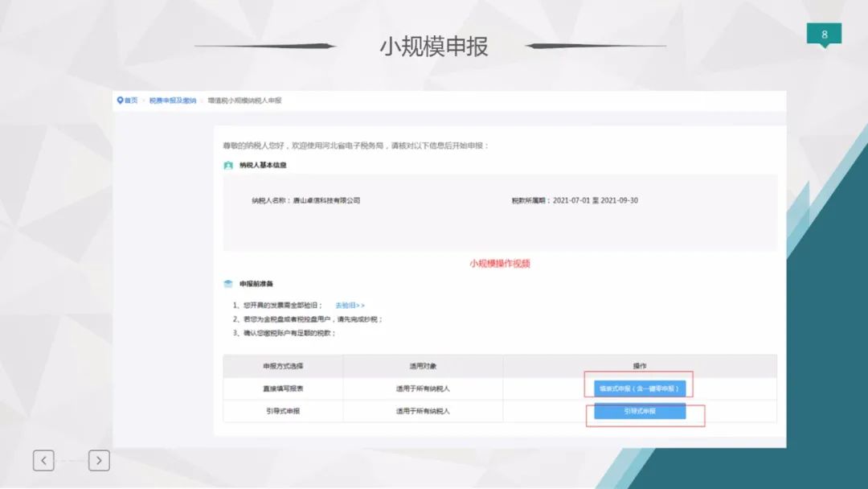Click 适用于所有纳税人 in 直接填写报表 row

click(423, 388)
